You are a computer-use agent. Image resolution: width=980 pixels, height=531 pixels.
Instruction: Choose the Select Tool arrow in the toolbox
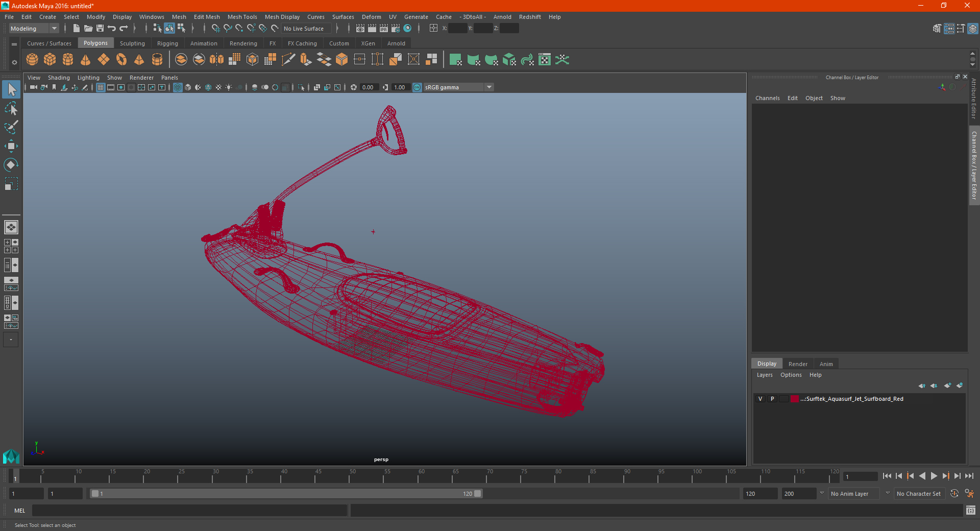[11, 90]
